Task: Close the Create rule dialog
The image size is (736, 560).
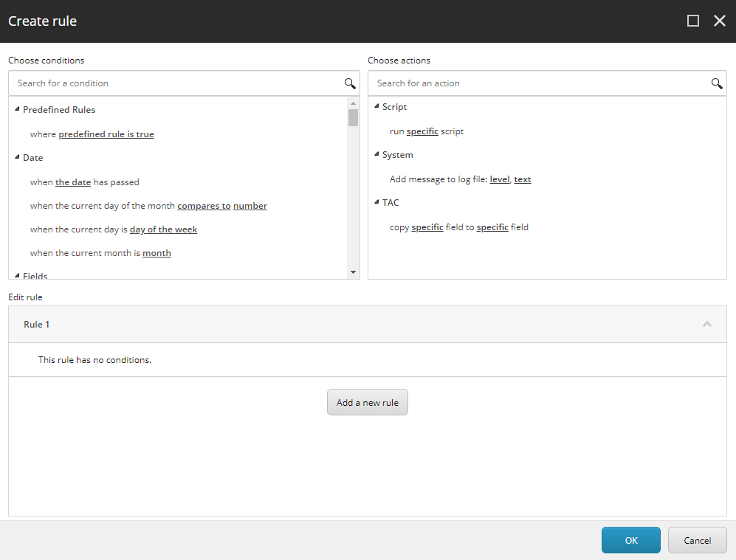Action: point(720,21)
